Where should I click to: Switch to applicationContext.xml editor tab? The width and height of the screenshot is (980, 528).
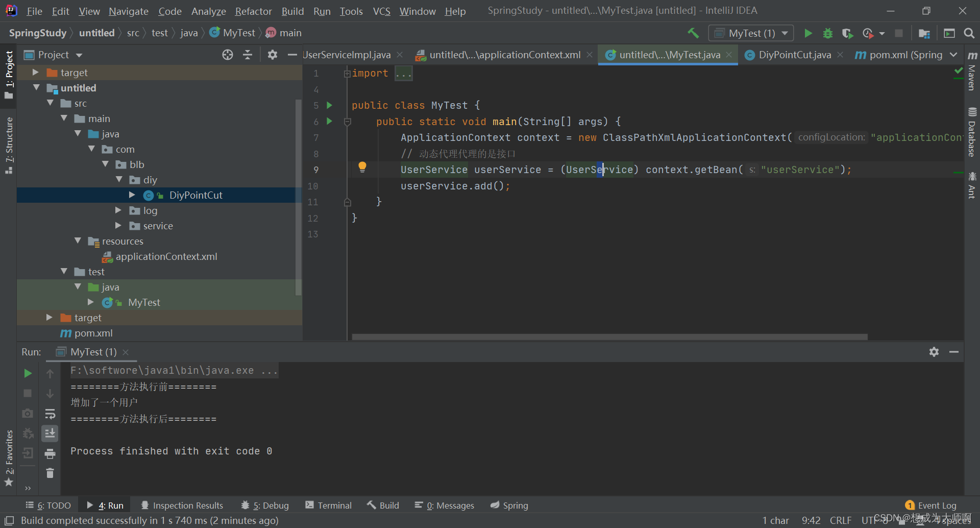point(505,55)
